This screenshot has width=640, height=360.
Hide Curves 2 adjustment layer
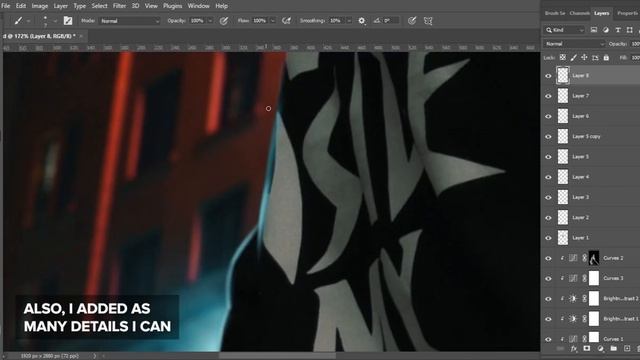point(548,258)
